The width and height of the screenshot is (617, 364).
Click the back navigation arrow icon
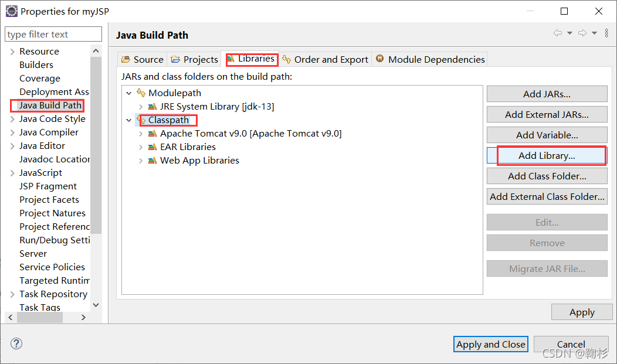coord(558,33)
